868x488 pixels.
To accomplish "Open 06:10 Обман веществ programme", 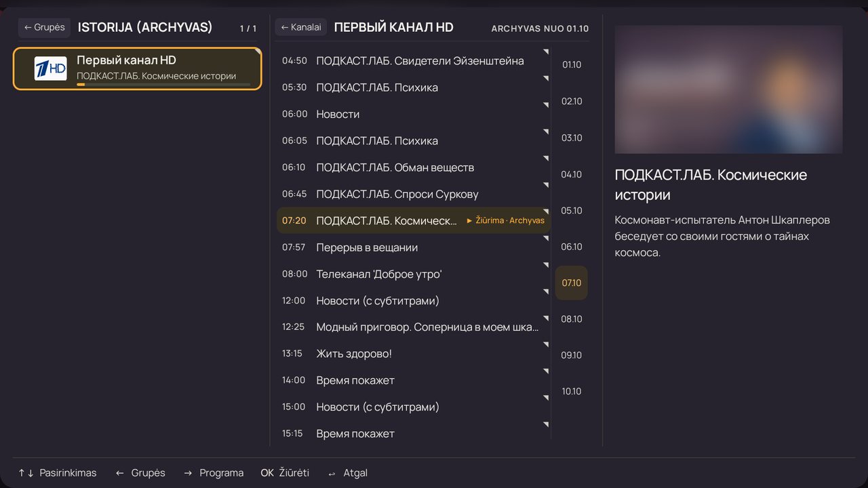I will click(x=414, y=167).
